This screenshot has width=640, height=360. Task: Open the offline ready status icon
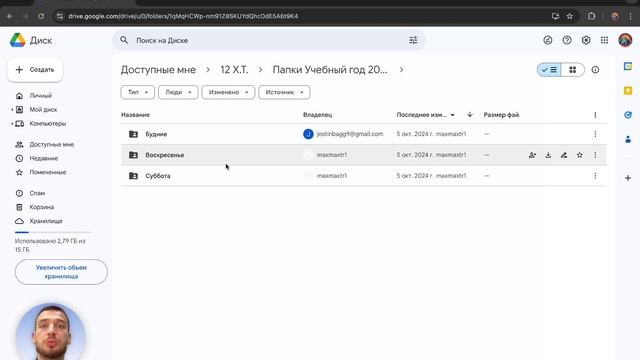(x=548, y=40)
